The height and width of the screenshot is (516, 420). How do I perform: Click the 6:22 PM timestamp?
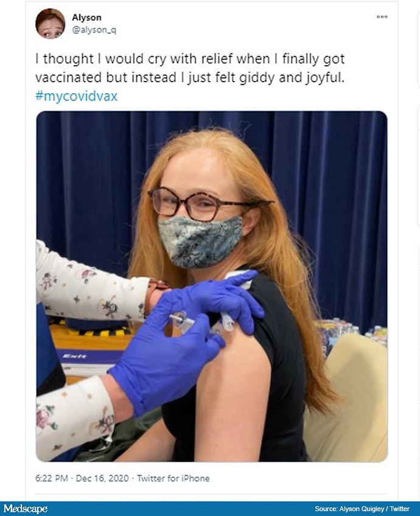click(x=52, y=478)
